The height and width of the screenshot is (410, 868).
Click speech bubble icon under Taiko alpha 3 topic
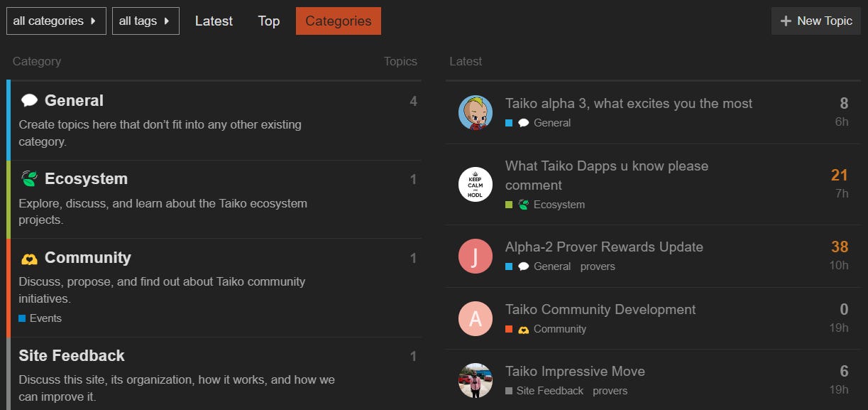pos(524,123)
